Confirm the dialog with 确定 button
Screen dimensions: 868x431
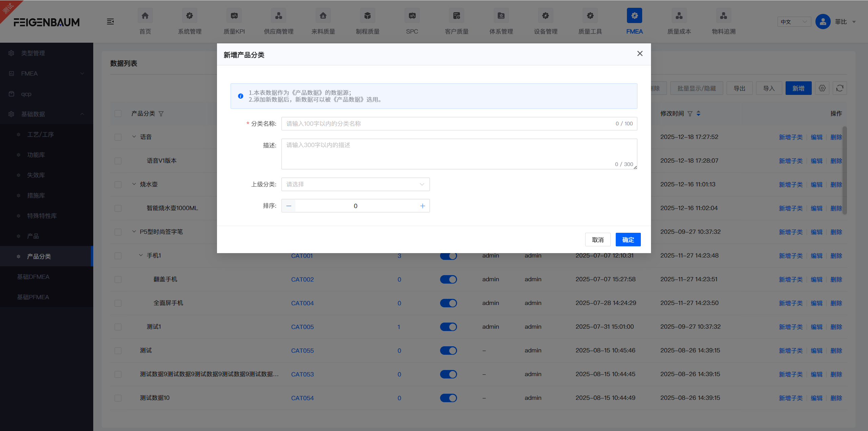pos(628,239)
